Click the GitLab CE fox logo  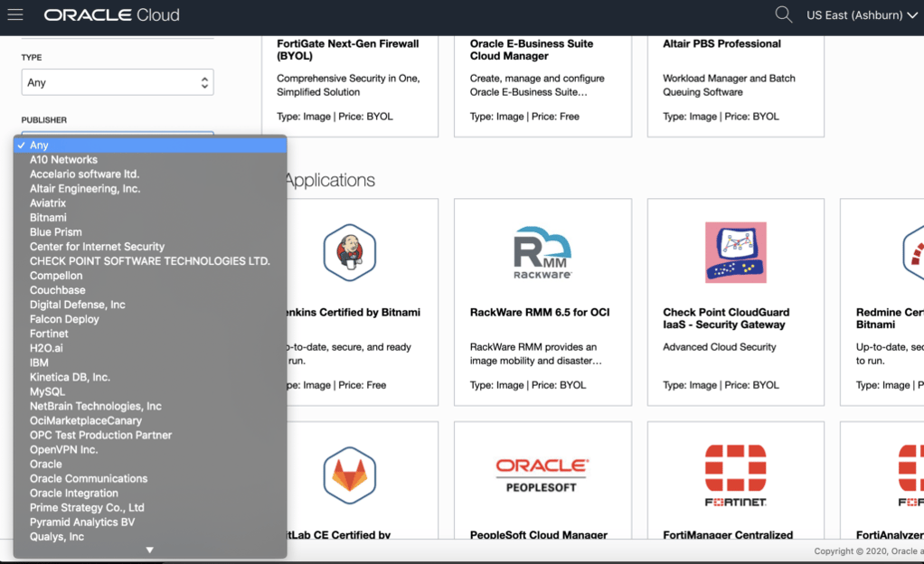click(349, 475)
